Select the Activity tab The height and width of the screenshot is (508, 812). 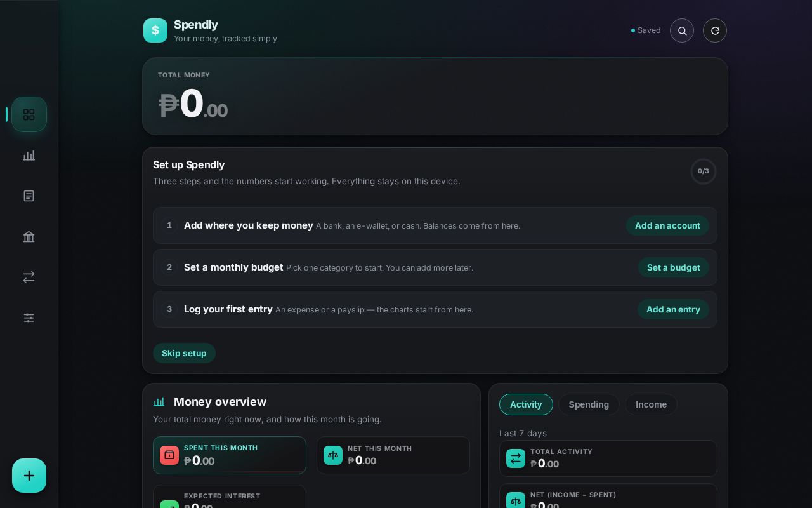click(526, 404)
